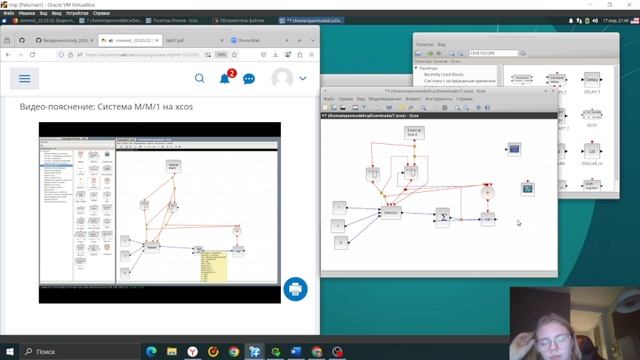
Task: Open the Справка menu in Xcos
Action: [464, 99]
